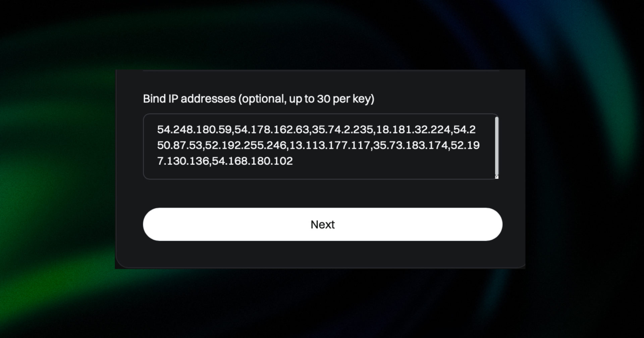644x338 pixels.
Task: Click the center of the Next button label
Action: click(x=322, y=224)
